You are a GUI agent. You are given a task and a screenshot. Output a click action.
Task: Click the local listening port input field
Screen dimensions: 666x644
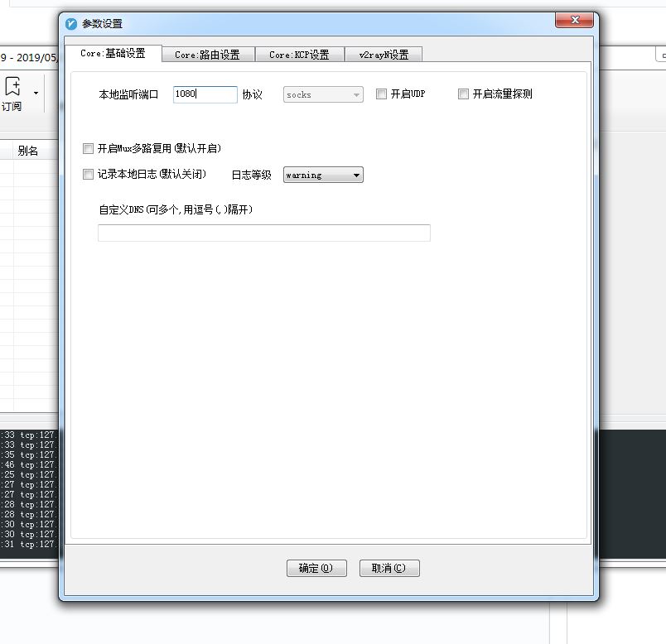tap(204, 94)
